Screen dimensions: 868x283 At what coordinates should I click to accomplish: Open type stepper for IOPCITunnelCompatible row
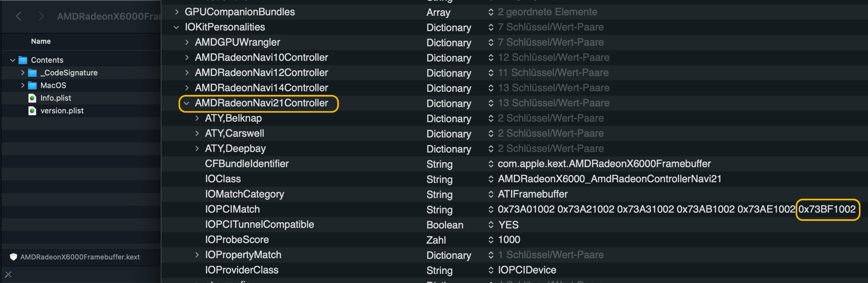pyautogui.click(x=491, y=225)
